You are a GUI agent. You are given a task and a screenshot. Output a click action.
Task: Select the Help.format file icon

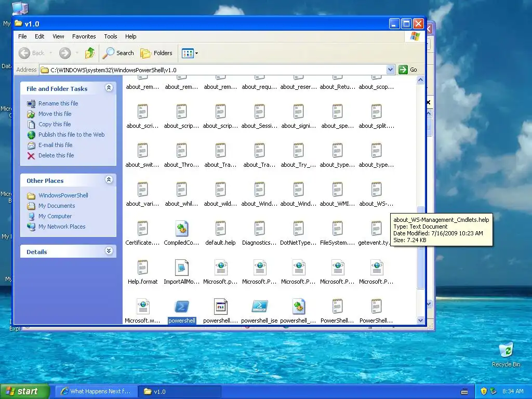pos(142,268)
